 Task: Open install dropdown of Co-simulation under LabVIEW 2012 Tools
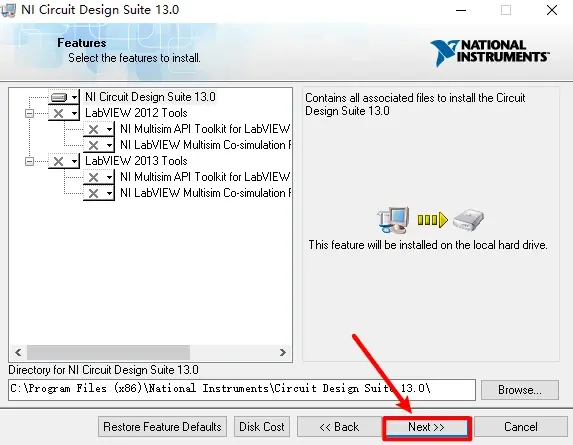tap(99, 145)
